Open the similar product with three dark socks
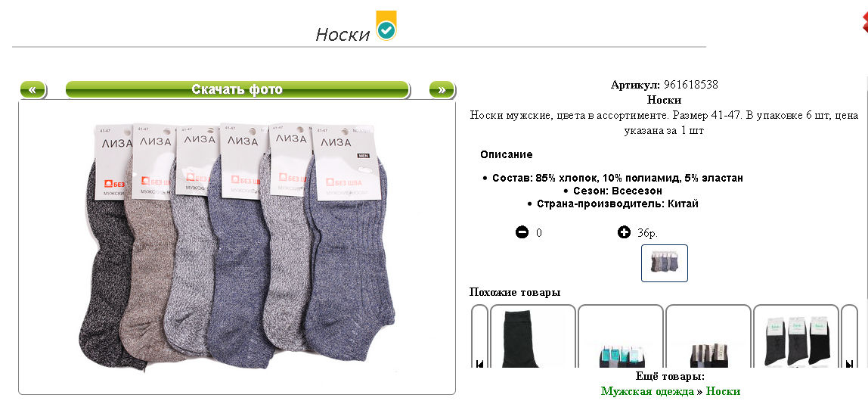 pyautogui.click(x=797, y=336)
